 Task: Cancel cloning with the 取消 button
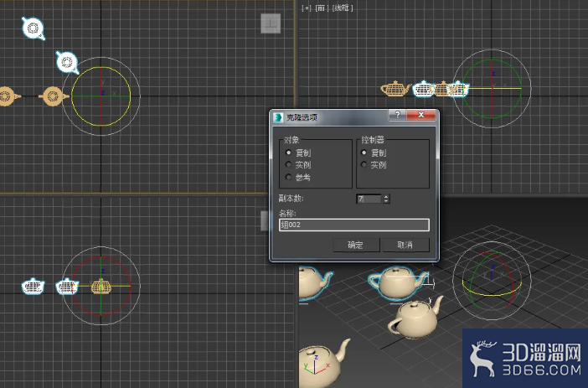[405, 245]
